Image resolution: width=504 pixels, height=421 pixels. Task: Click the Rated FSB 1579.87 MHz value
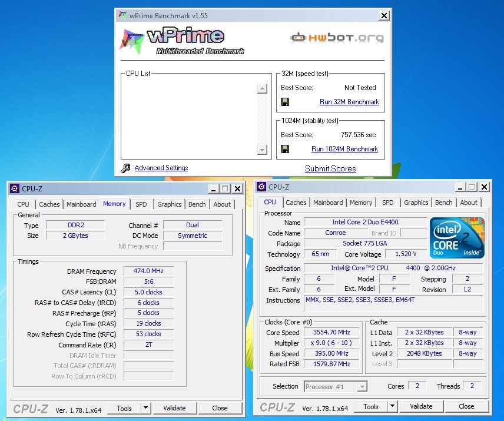pyautogui.click(x=331, y=364)
